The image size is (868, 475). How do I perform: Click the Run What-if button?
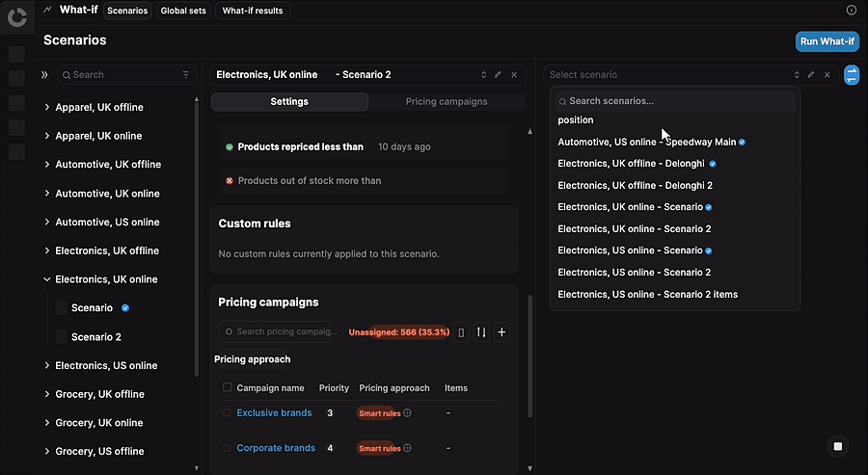click(827, 41)
